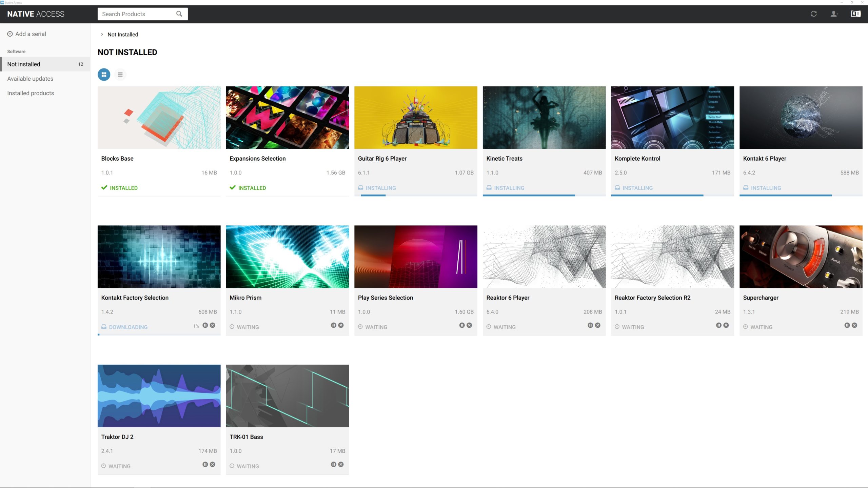Click the search magnifier icon
The height and width of the screenshot is (488, 868).
point(179,14)
